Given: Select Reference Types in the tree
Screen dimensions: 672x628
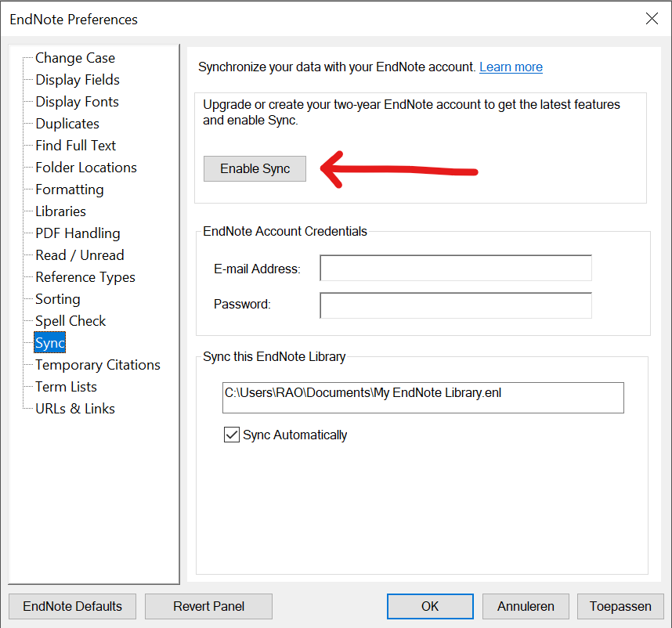Looking at the screenshot, I should [85, 277].
